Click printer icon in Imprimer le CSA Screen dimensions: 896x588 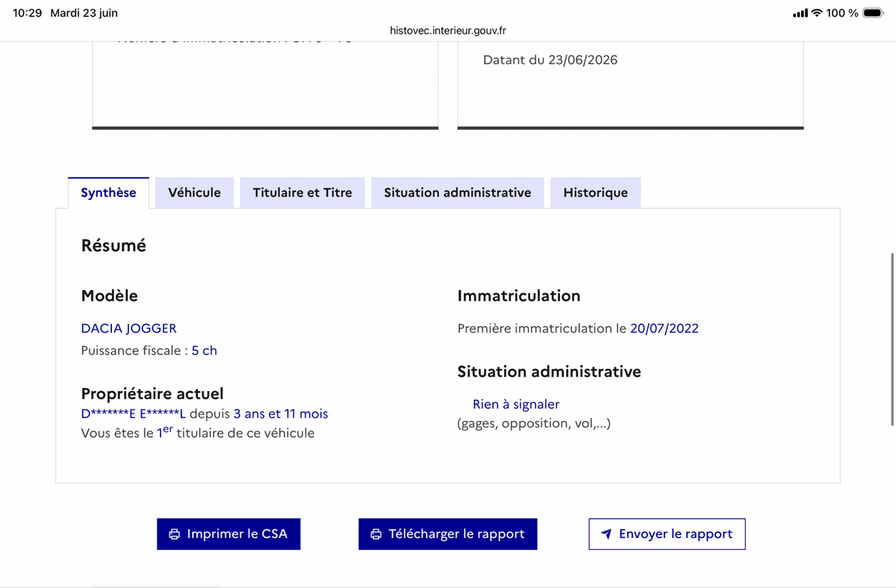pos(175,534)
